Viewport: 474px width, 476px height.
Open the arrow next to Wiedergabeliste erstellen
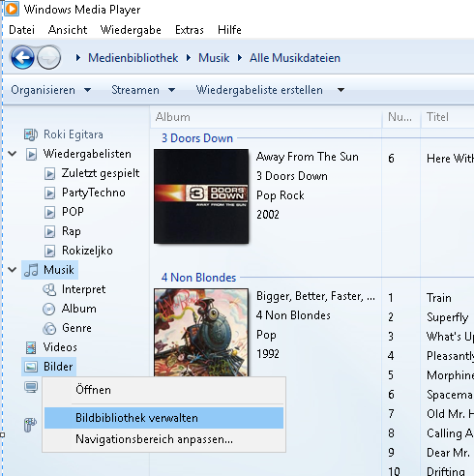[341, 90]
